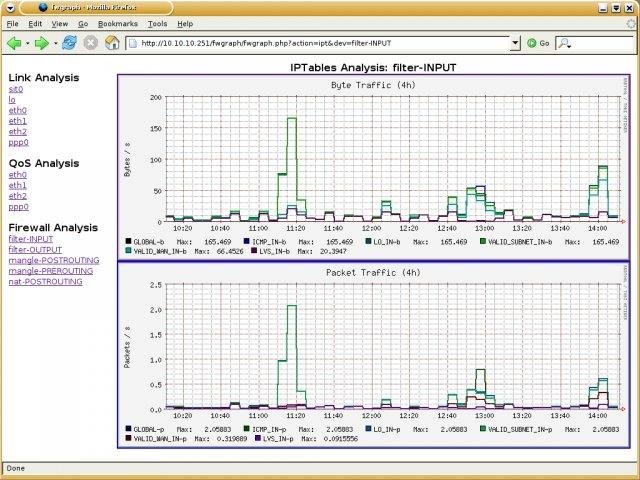The width and height of the screenshot is (640, 480).
Task: Open the View menu
Action: click(60, 24)
